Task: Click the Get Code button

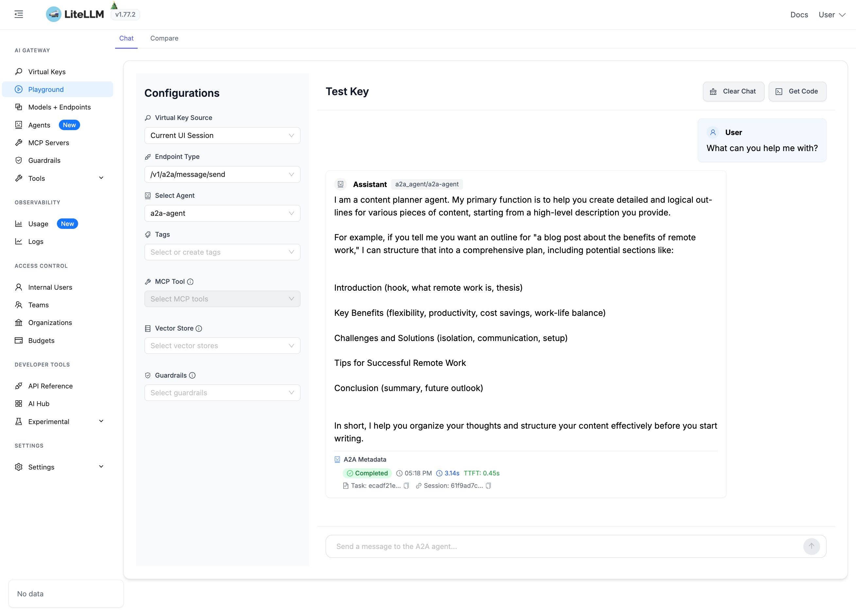Action: pyautogui.click(x=797, y=91)
